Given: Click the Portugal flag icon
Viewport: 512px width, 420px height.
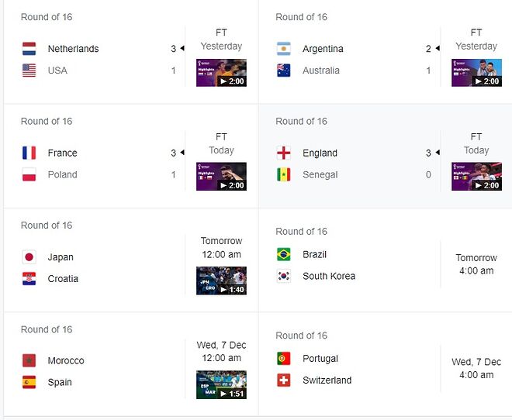Looking at the screenshot, I should pyautogui.click(x=284, y=359).
